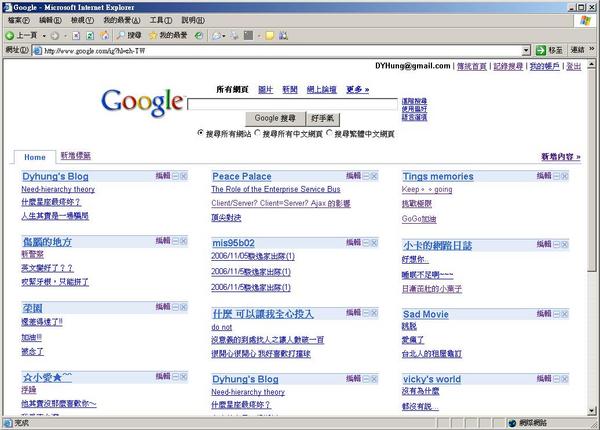The width and height of the screenshot is (600, 430).
Task: Open the 說明(H) menu
Action: click(193, 20)
